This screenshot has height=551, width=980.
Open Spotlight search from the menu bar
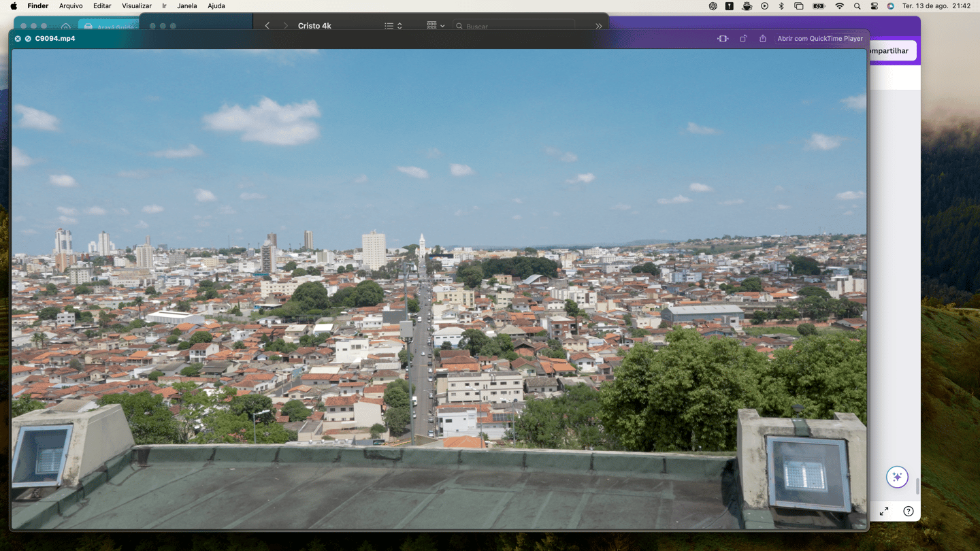(x=857, y=6)
